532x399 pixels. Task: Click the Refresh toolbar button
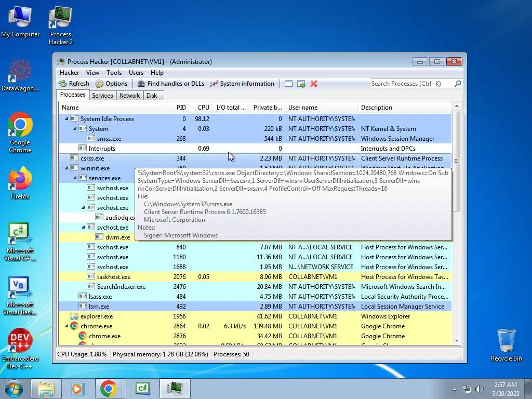pos(74,84)
